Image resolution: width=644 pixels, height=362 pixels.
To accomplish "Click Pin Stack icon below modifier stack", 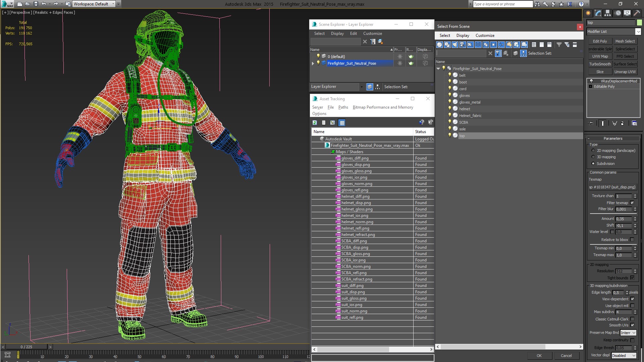I will click(591, 123).
